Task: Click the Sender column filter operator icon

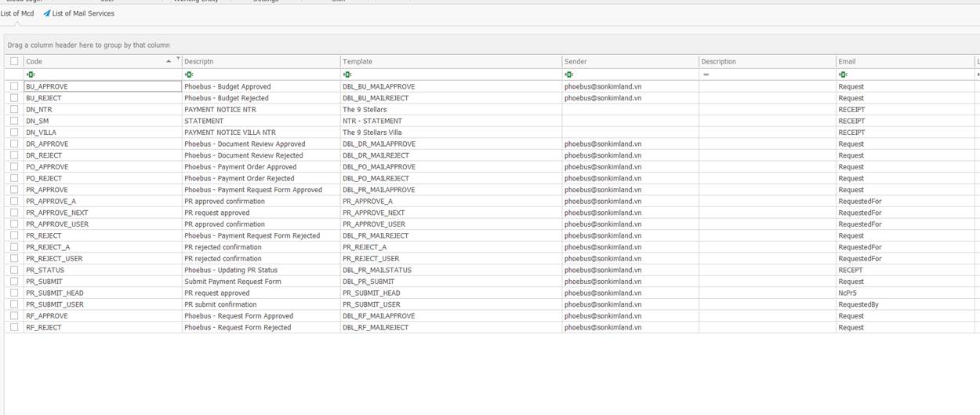Action: pyautogui.click(x=569, y=75)
